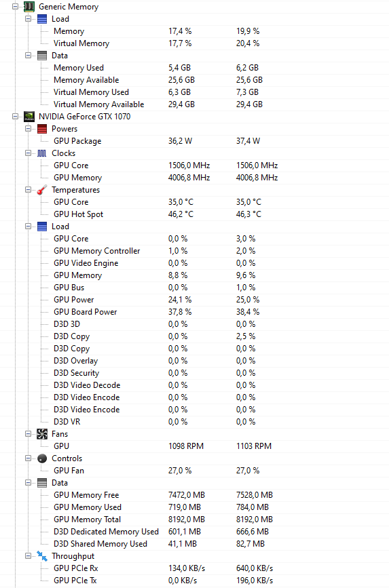389x588 pixels.
Task: Click the Clocks waveform icon
Action: pyautogui.click(x=42, y=153)
